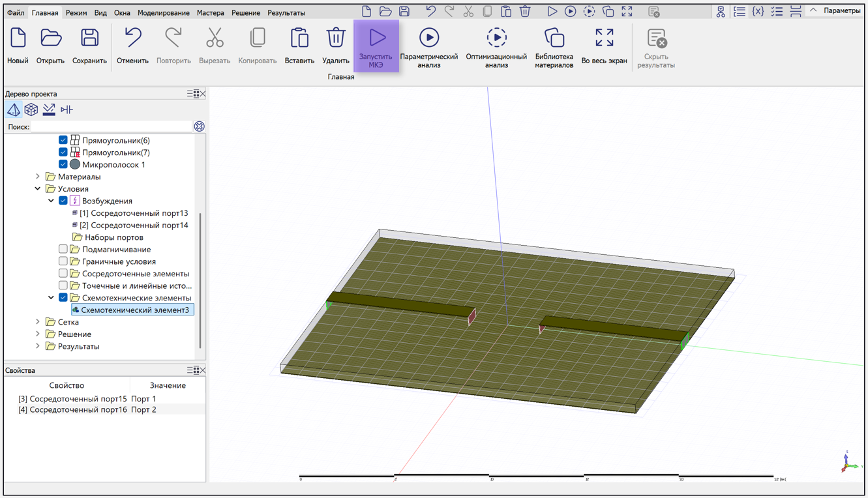Click the Удалить trash icon
The height and width of the screenshot is (498, 868).
tap(336, 46)
